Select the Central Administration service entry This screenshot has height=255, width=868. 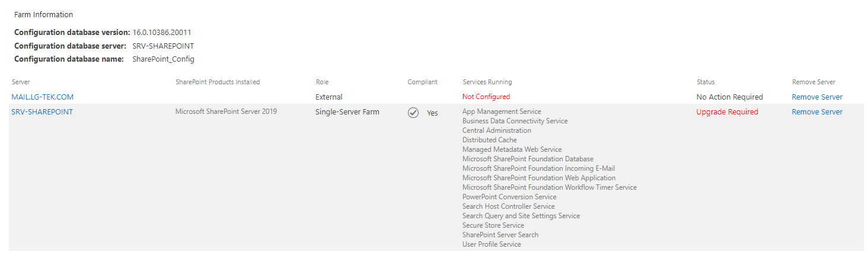click(x=497, y=130)
